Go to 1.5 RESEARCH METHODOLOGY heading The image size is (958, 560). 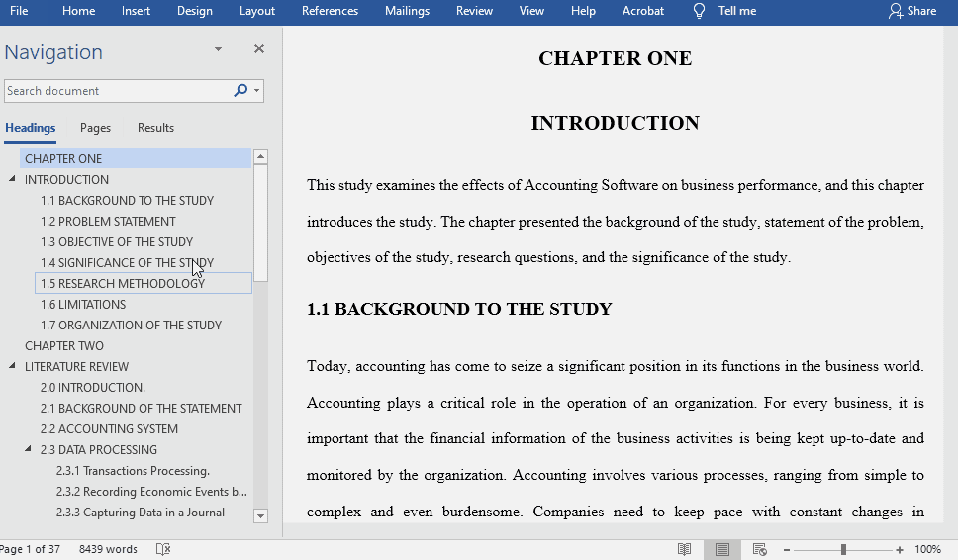click(144, 283)
